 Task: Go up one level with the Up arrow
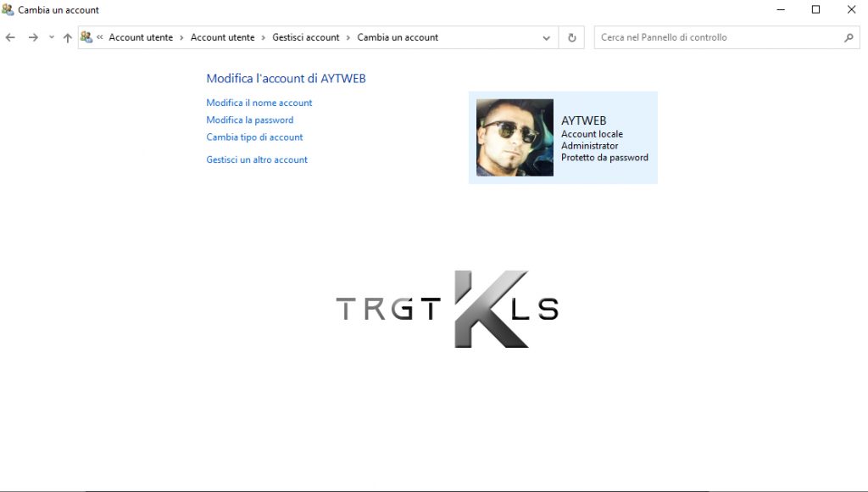[68, 37]
